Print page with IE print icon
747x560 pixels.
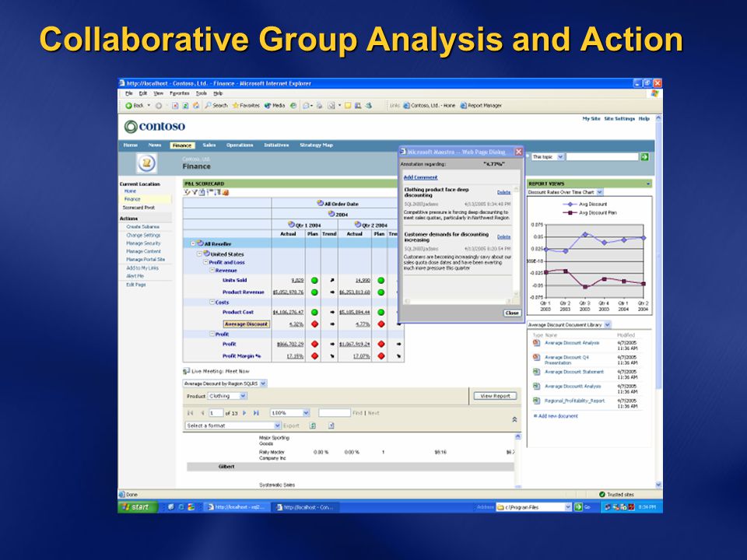pos(320,106)
